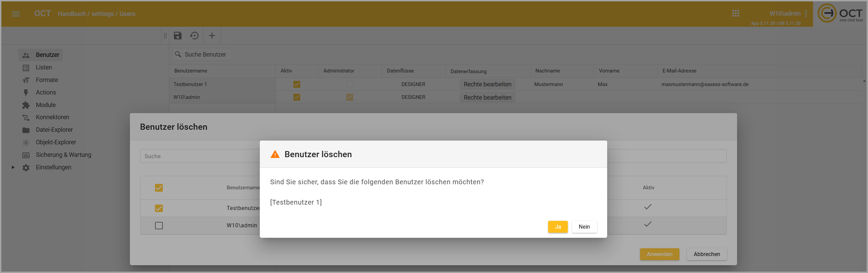
Task: Toggle the select-all checkbox in header row
Action: pyautogui.click(x=159, y=188)
